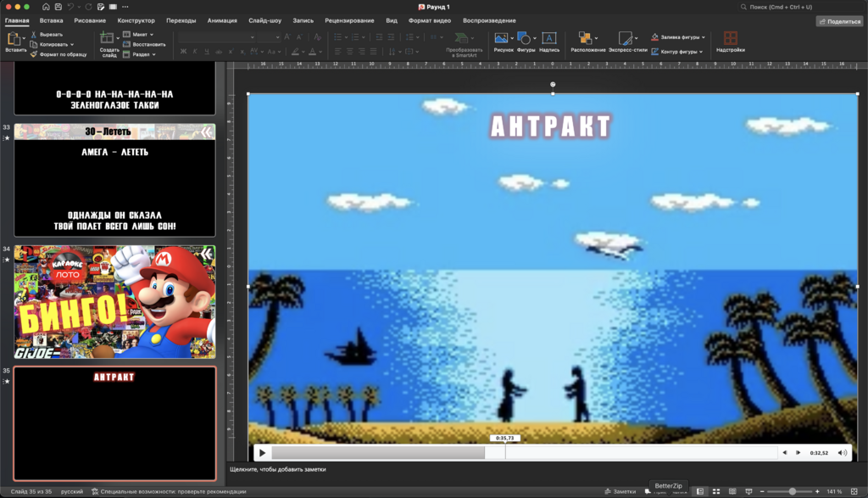Switch to the Переходы tab
This screenshot has height=498, width=868.
pyautogui.click(x=181, y=20)
